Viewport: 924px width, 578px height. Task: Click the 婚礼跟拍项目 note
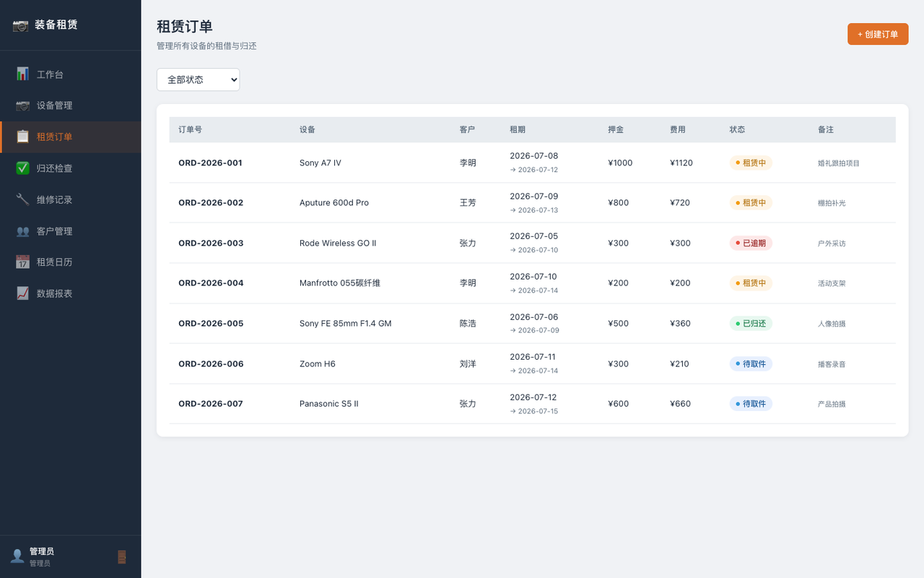point(839,163)
